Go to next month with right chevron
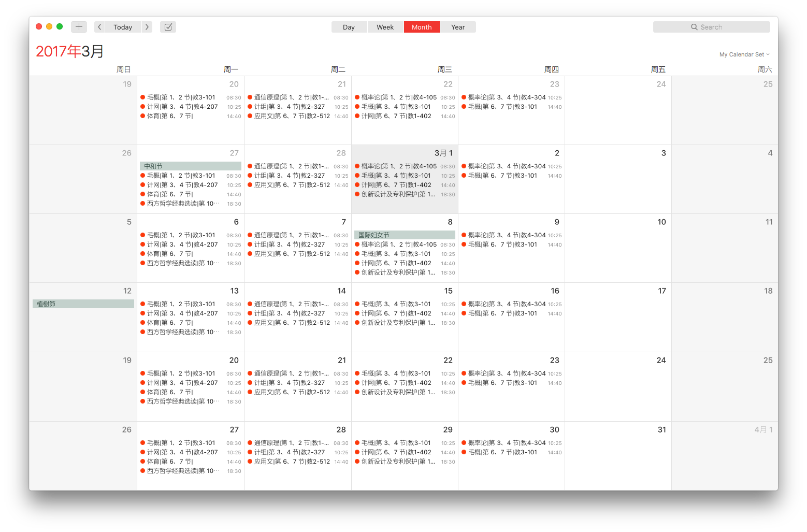 pyautogui.click(x=147, y=27)
